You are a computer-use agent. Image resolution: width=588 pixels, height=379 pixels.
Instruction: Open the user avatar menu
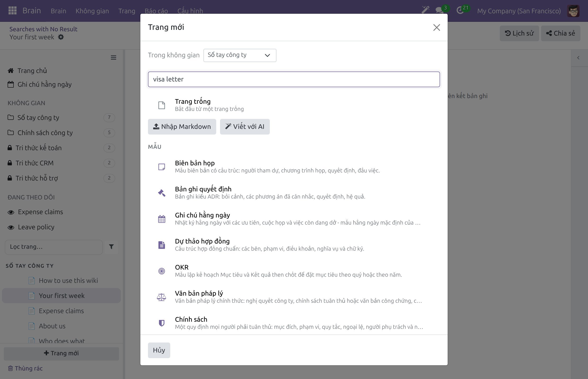[573, 11]
